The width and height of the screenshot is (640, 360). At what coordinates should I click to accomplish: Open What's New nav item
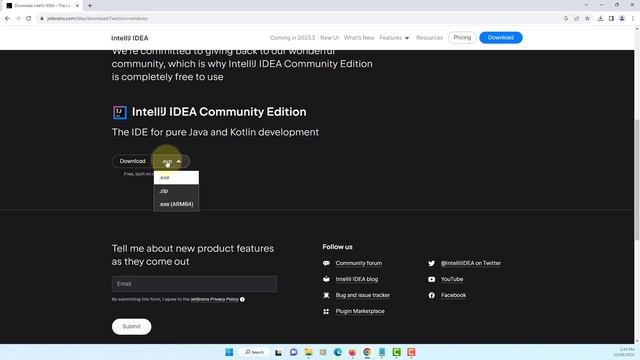coord(359,38)
